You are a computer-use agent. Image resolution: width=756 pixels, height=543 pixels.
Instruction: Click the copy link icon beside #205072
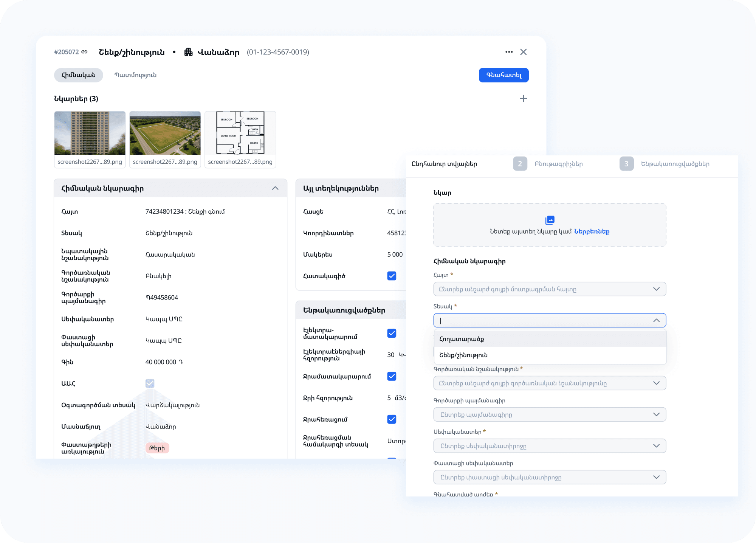coord(84,52)
